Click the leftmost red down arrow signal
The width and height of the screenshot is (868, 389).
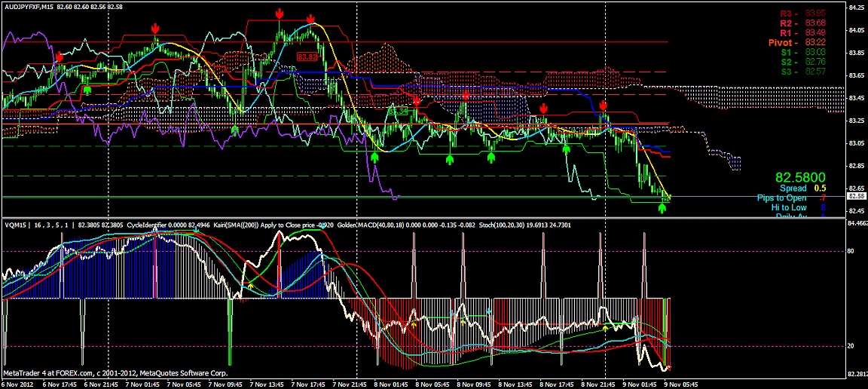pos(60,57)
